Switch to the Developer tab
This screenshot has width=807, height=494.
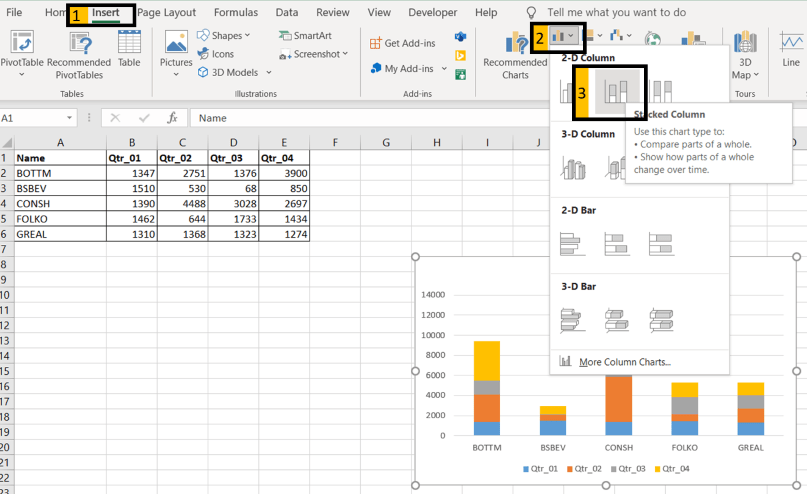pos(432,12)
